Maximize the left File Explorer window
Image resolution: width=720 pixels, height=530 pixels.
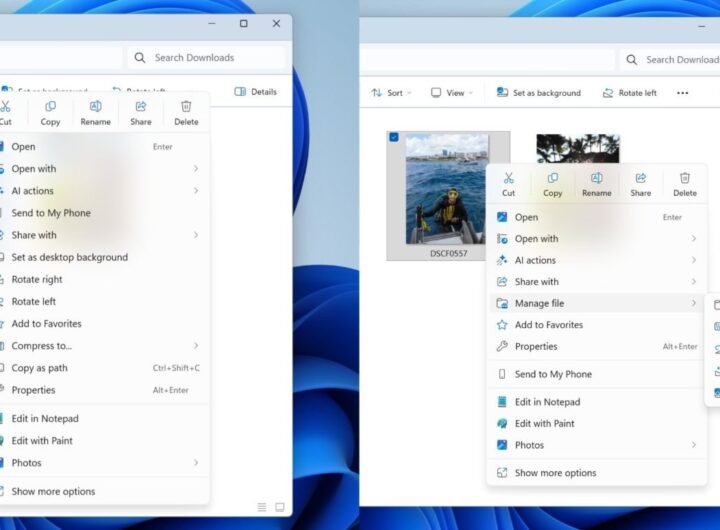click(x=243, y=24)
